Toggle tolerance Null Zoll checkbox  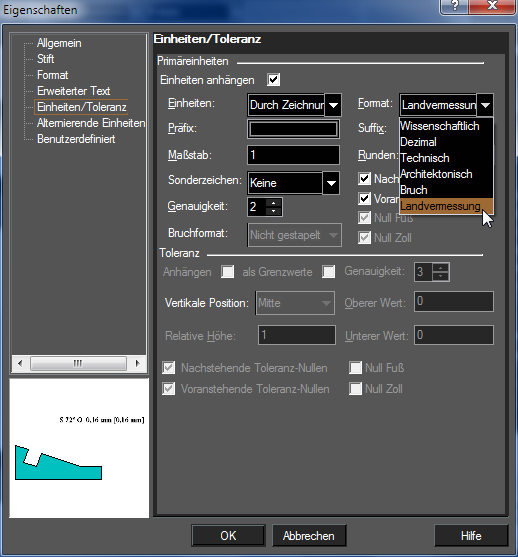(355, 389)
